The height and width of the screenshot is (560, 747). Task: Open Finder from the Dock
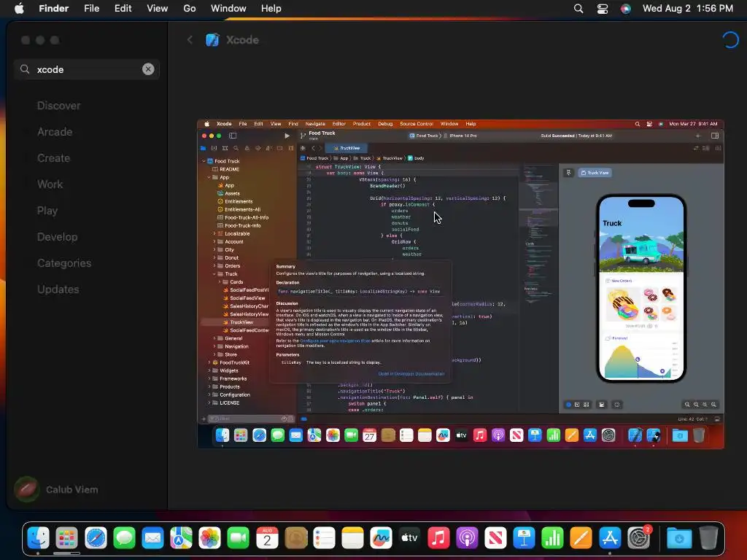coord(38,538)
